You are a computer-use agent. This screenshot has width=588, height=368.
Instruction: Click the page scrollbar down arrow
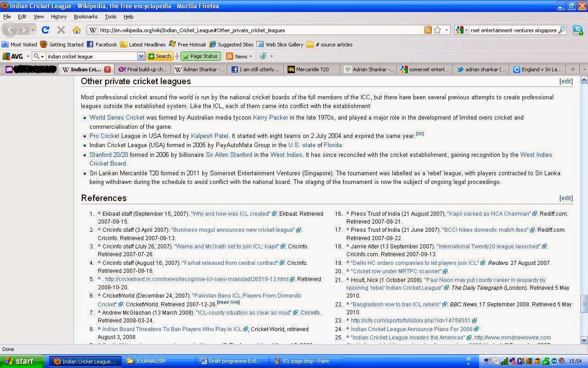[584, 340]
